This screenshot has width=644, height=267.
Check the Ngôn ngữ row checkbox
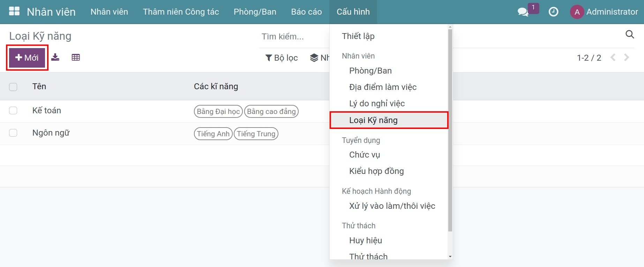click(x=13, y=133)
